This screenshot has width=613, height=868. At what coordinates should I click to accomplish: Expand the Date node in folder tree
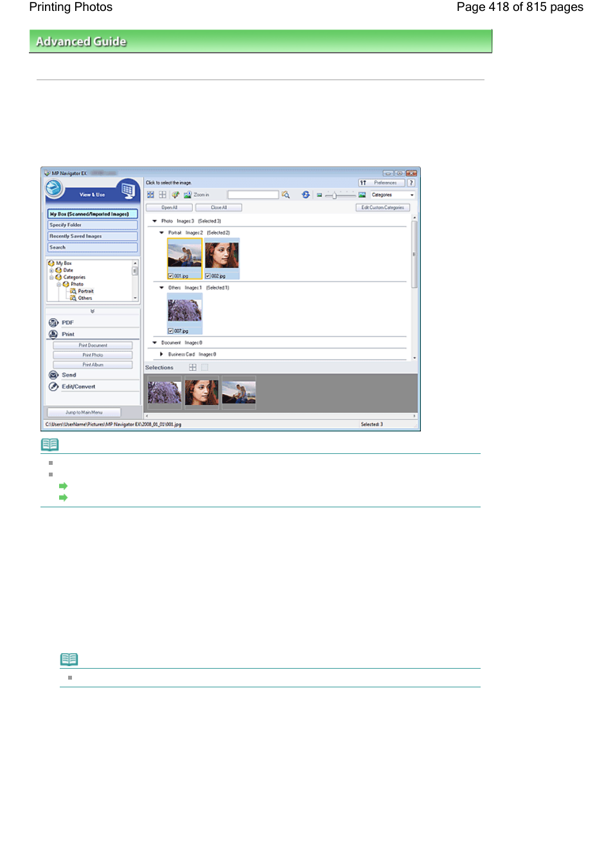click(x=51, y=271)
